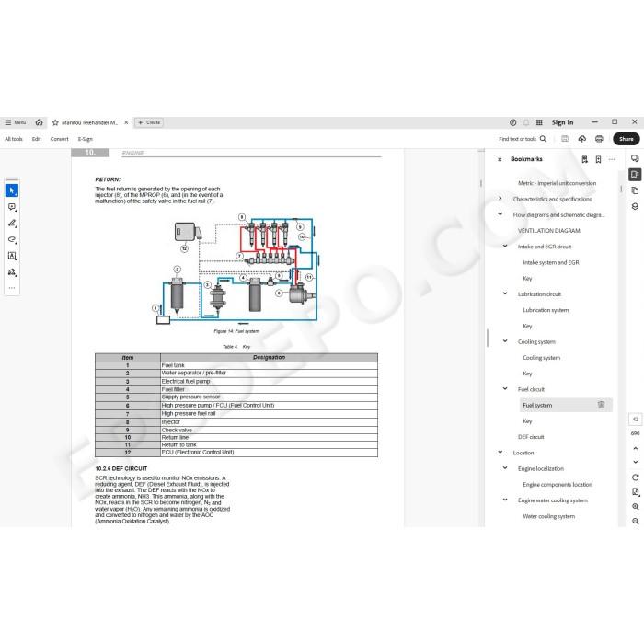Select the highlighter pen tool
Screen dimensions: 644x644
click(12, 224)
